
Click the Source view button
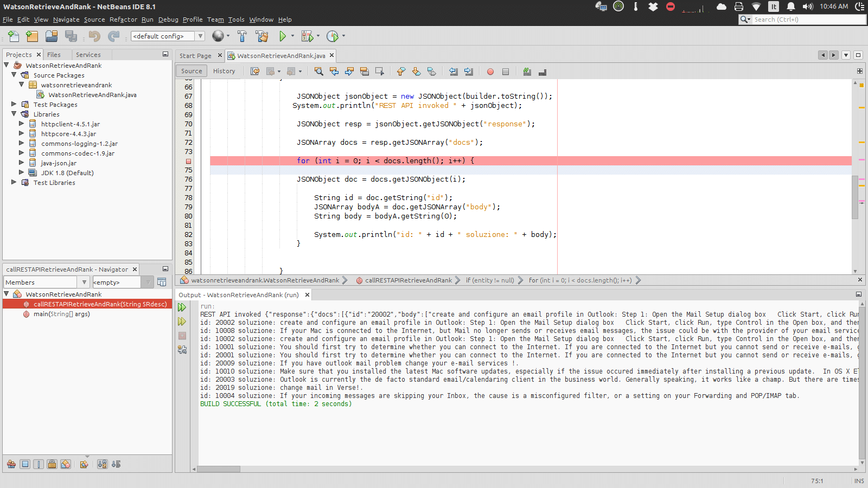click(x=192, y=71)
